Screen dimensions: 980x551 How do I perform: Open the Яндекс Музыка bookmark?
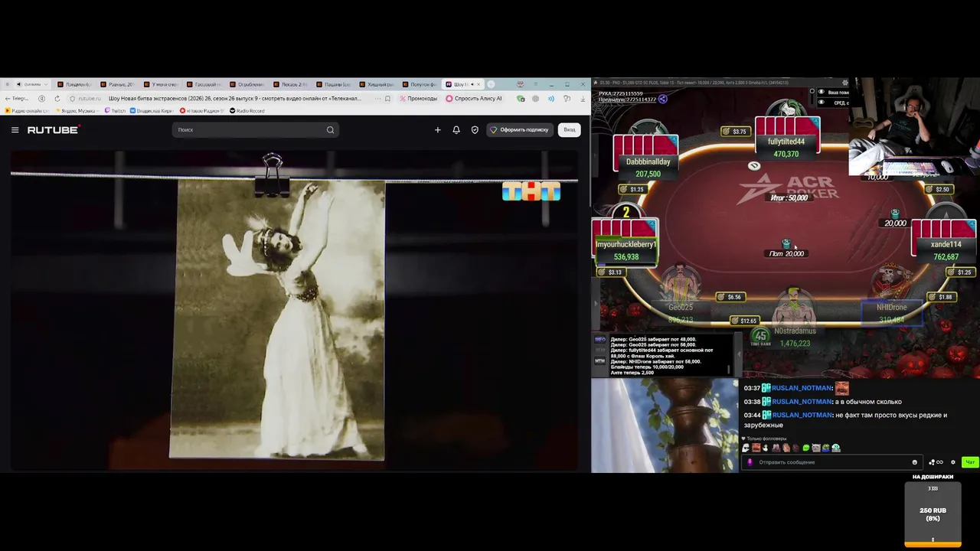point(80,111)
